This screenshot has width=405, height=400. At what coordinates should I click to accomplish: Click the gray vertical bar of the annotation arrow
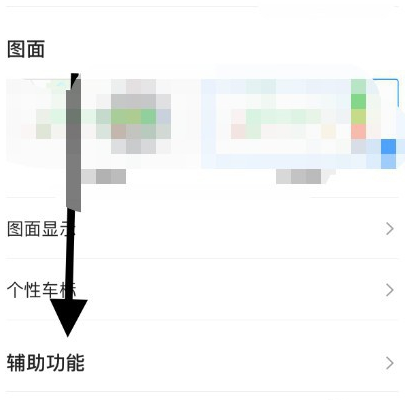pos(74,143)
